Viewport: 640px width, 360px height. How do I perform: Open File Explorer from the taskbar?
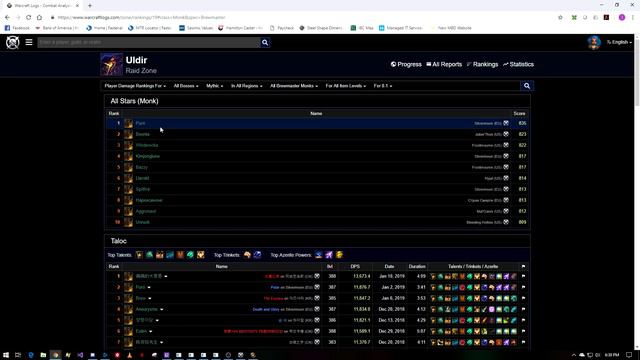pos(43,355)
